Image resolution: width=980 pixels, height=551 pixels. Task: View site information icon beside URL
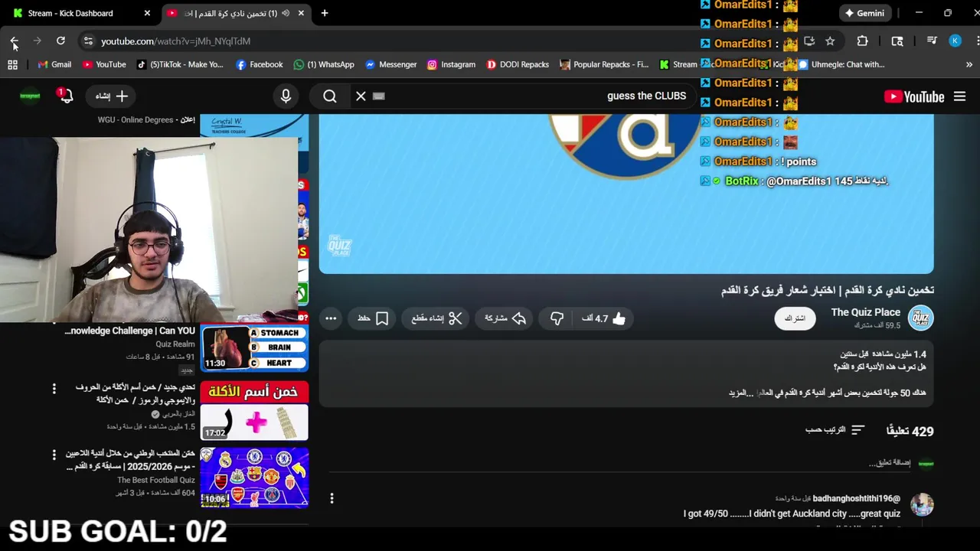[88, 41]
